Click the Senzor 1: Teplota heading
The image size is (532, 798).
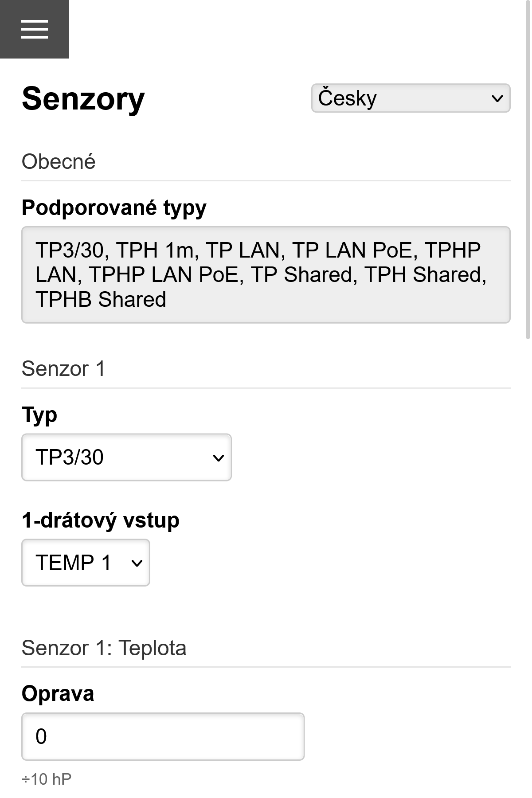coord(104,648)
